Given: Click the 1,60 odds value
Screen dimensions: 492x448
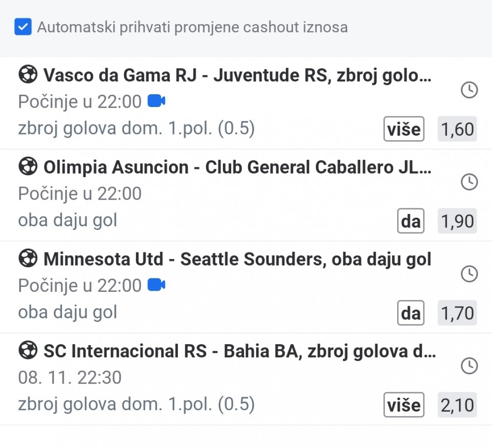Looking at the screenshot, I should [x=457, y=129].
